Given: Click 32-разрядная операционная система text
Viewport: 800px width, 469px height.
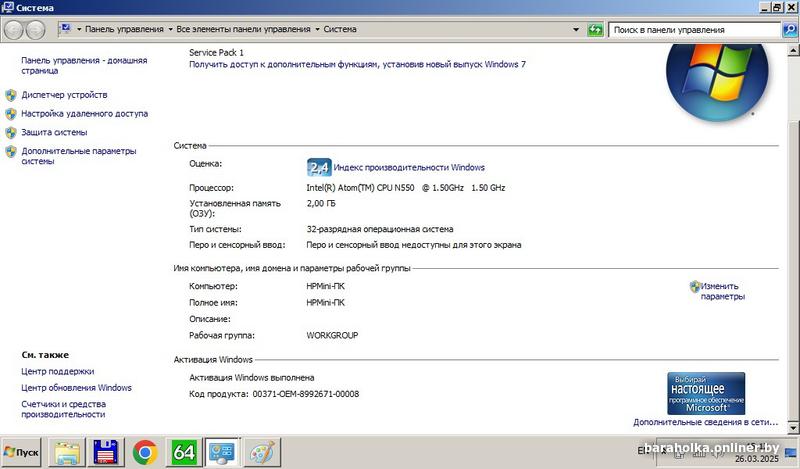Looking at the screenshot, I should [380, 229].
